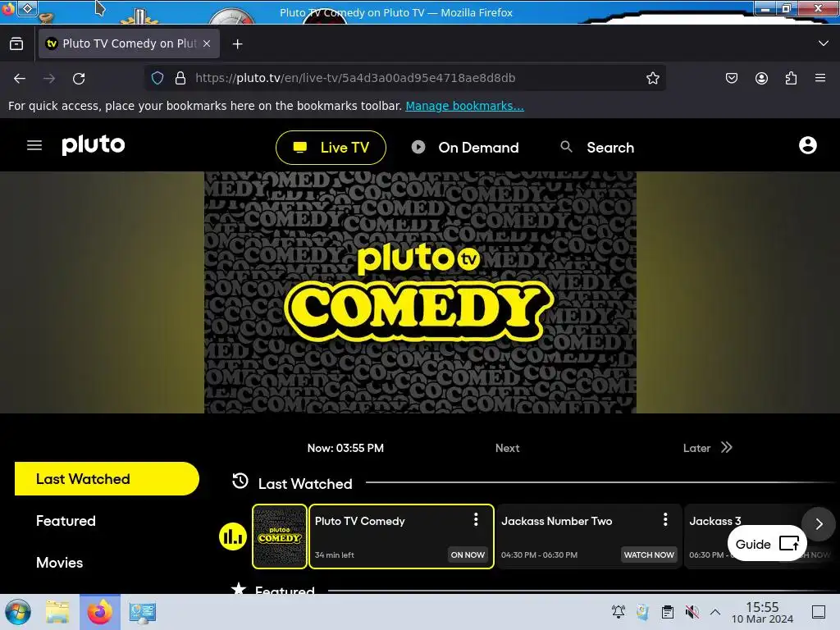Open the file manager in taskbar
This screenshot has width=840, height=630.
point(57,612)
